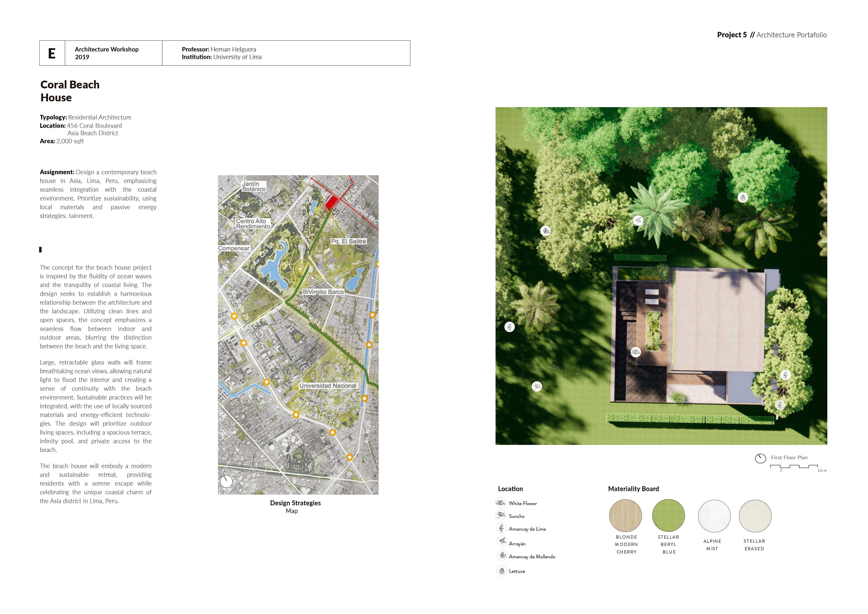Viewport: 868px width, 614px height.
Task: Click the White Flower legend icon
Action: point(501,503)
